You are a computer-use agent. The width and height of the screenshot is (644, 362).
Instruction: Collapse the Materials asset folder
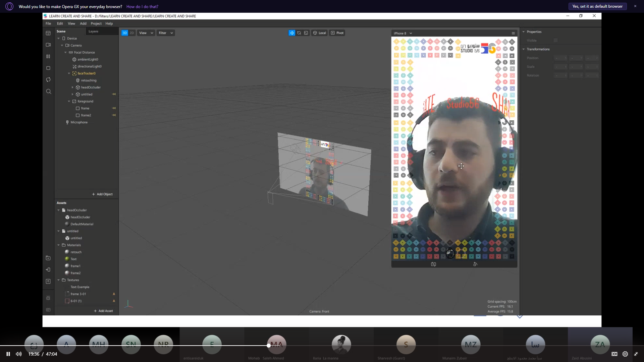[x=58, y=245]
